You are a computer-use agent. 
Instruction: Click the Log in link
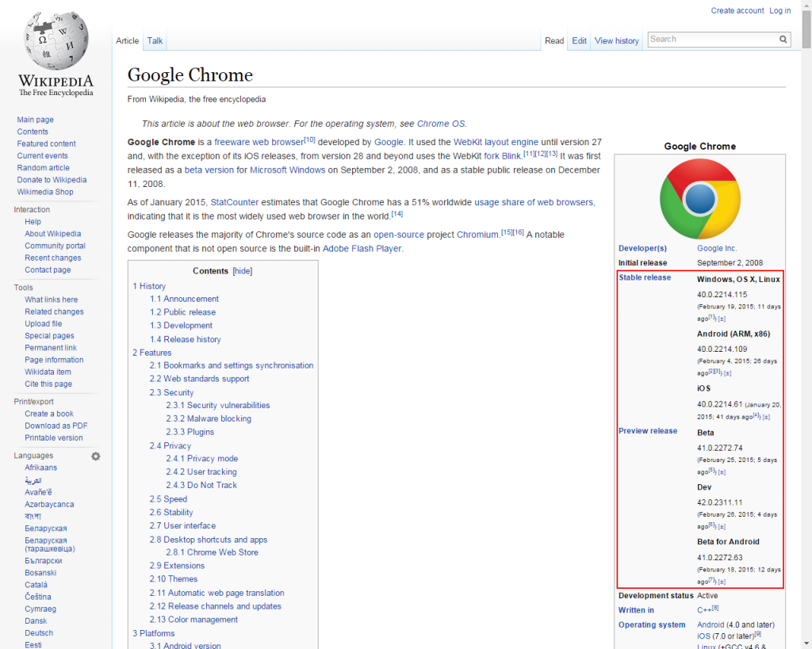(x=780, y=10)
